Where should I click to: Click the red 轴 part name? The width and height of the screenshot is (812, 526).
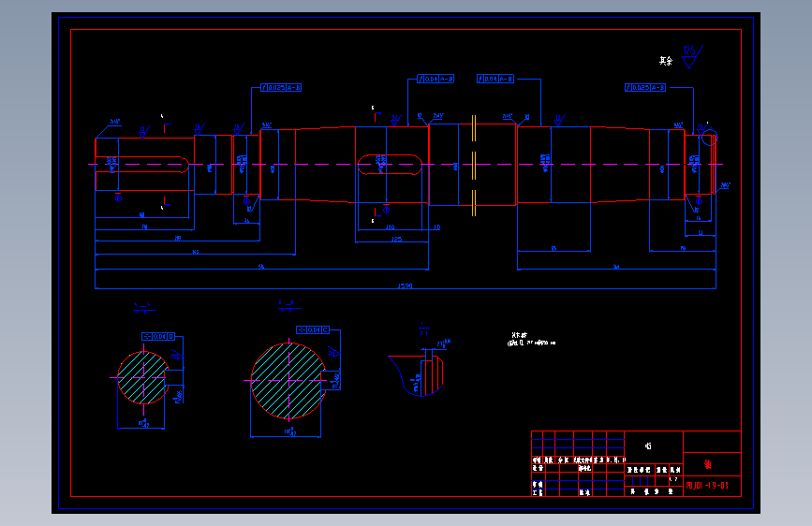point(707,464)
